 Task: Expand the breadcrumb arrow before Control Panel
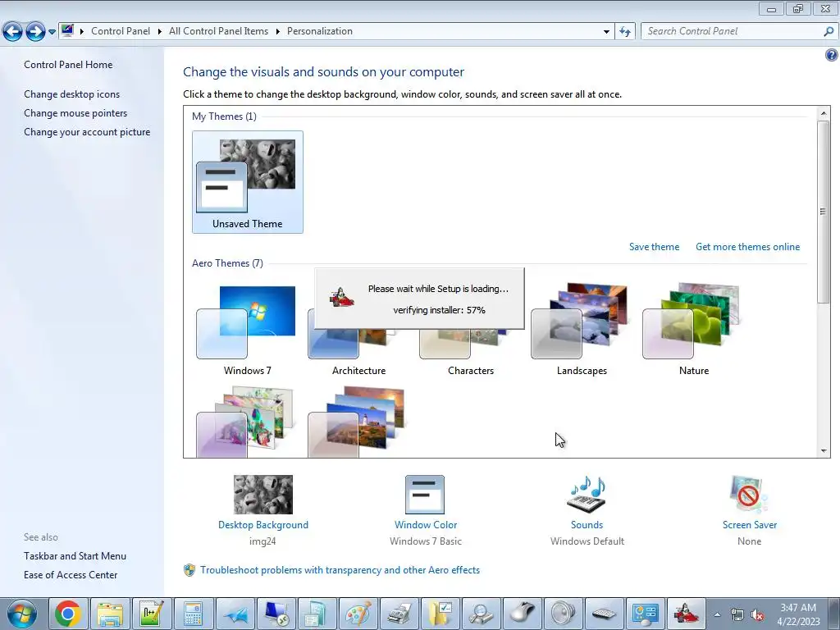pos(82,32)
